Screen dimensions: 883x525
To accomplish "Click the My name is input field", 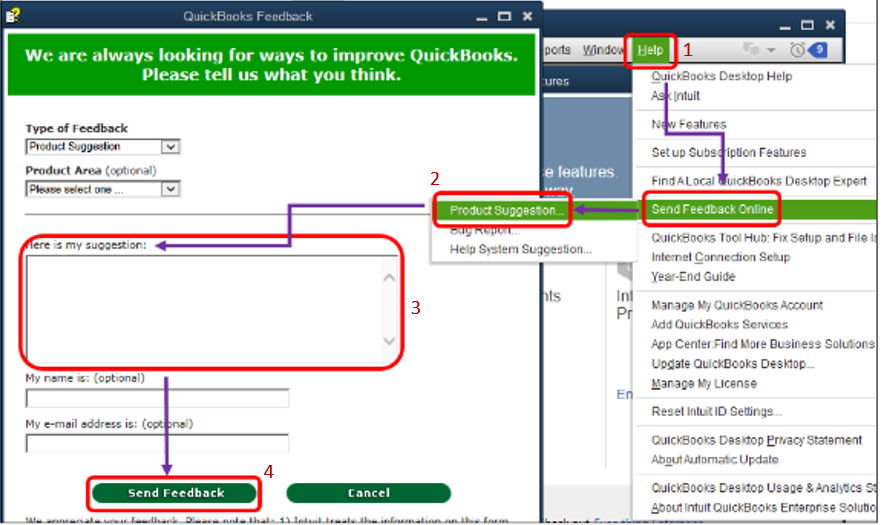I will [157, 398].
